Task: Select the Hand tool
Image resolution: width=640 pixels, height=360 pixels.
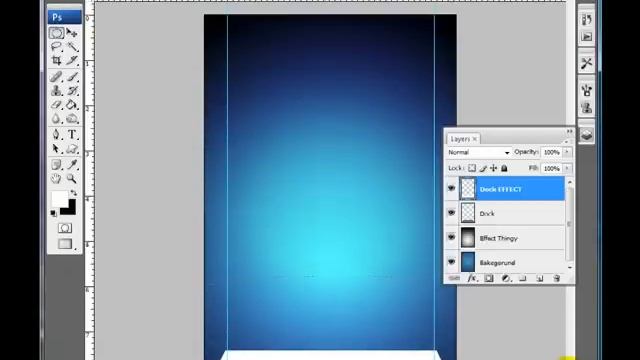Action: click(x=56, y=178)
